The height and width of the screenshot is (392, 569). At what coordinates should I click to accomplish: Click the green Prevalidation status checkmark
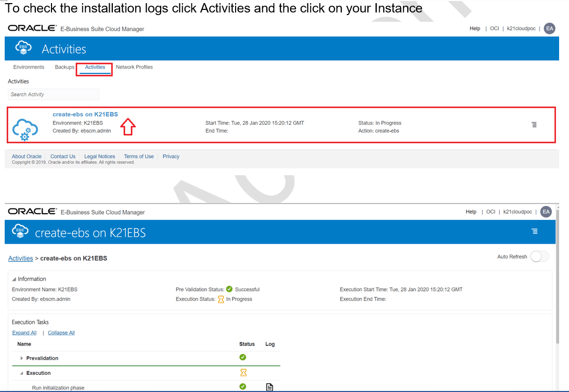click(242, 358)
